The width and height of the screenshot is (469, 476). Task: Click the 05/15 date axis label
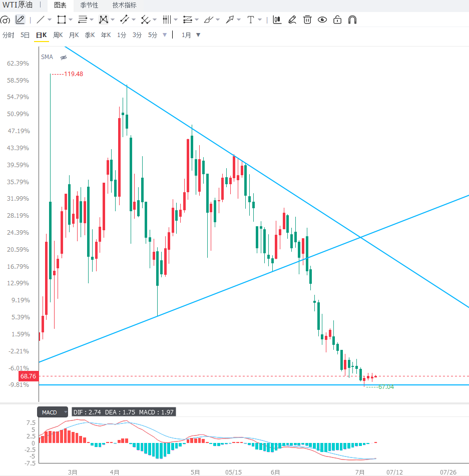click(x=233, y=472)
